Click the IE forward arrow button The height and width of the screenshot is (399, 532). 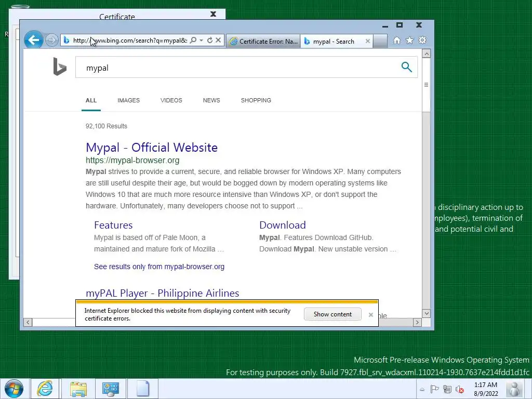(51, 41)
